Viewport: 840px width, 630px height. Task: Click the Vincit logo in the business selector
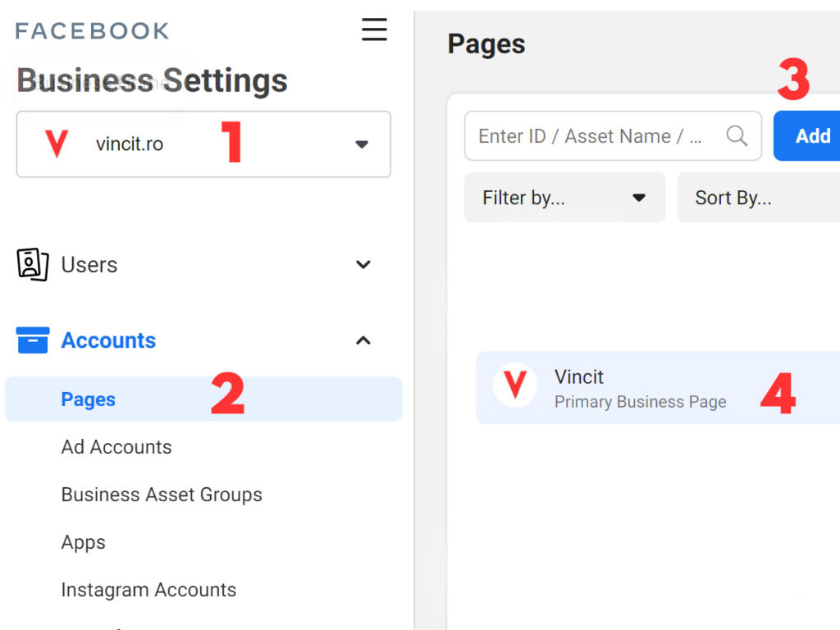[x=57, y=141]
